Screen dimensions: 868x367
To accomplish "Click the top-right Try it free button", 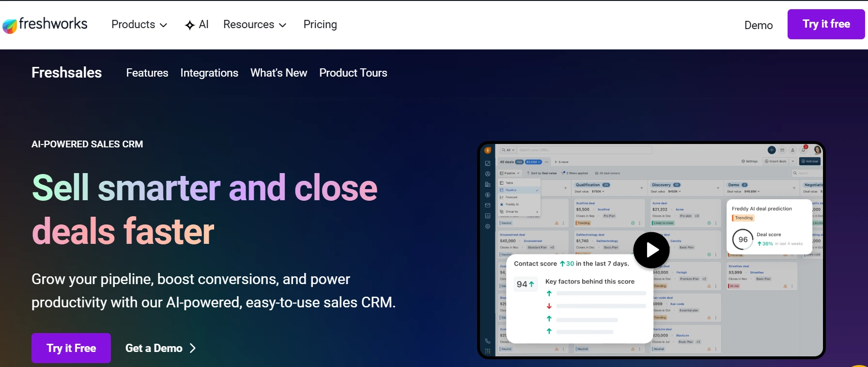I will (x=826, y=24).
